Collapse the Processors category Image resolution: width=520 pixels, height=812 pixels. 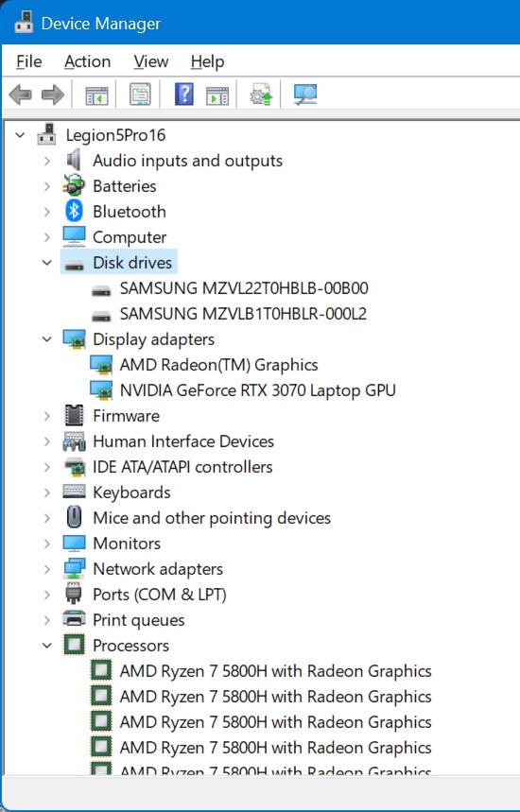47,646
